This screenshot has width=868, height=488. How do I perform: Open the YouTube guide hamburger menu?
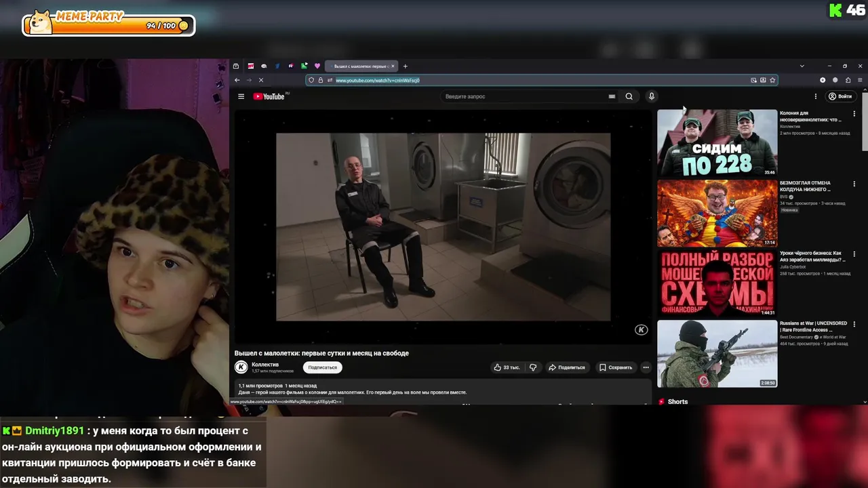point(241,96)
